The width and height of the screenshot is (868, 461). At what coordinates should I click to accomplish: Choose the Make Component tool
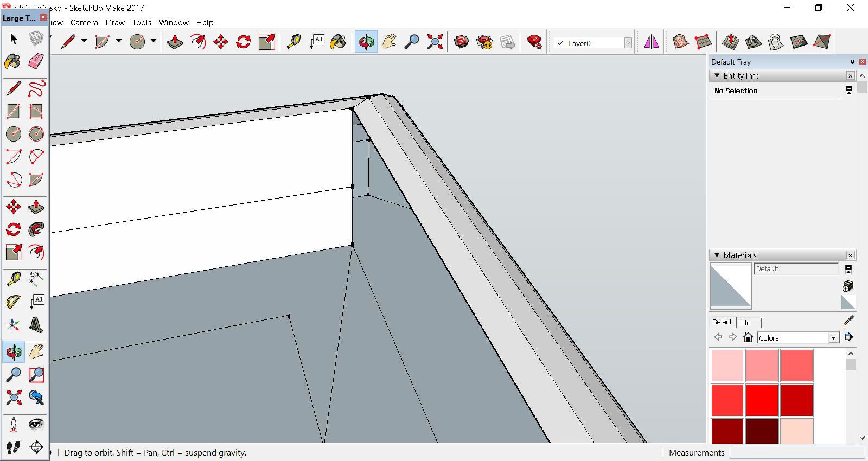[x=36, y=39]
